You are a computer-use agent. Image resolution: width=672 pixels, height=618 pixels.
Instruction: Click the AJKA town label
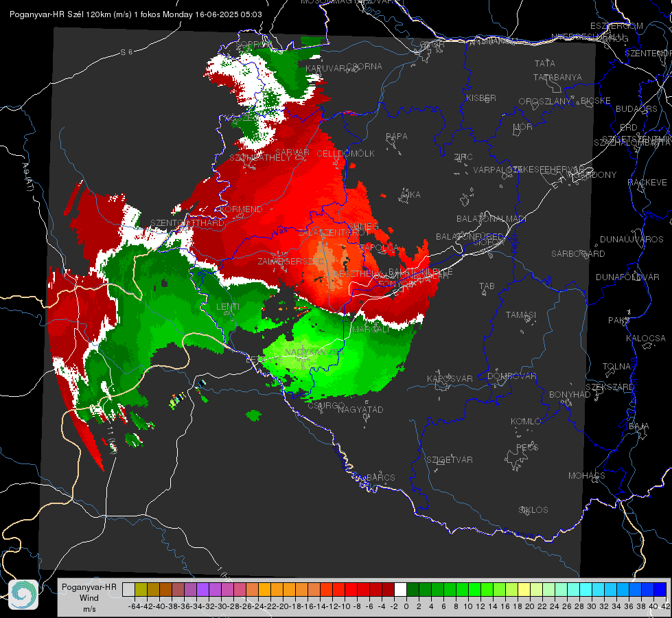coord(410,195)
